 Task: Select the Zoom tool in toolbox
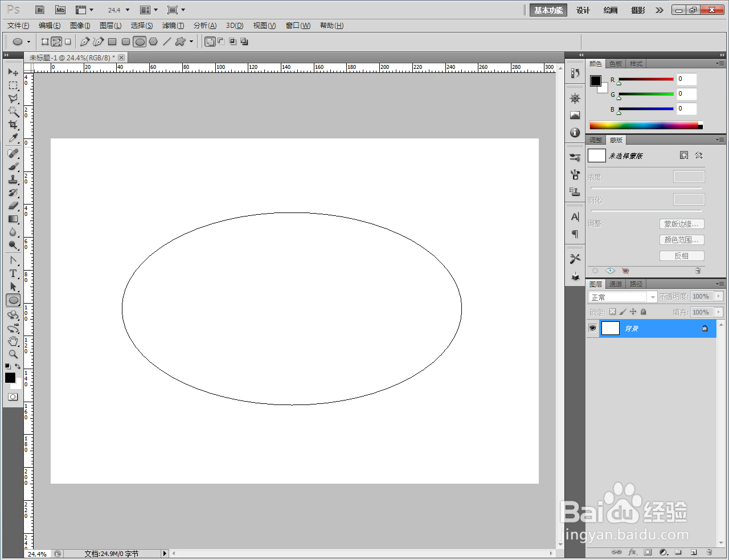(x=13, y=354)
